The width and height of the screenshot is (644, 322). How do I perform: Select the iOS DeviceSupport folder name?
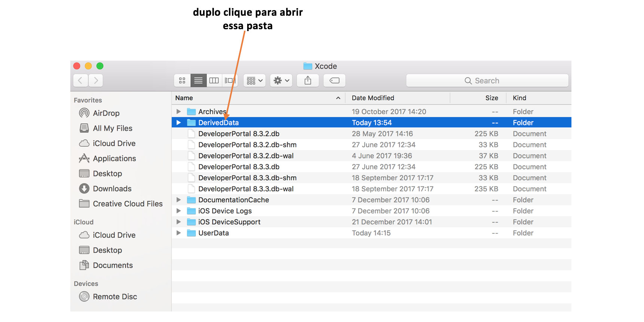pos(229,222)
